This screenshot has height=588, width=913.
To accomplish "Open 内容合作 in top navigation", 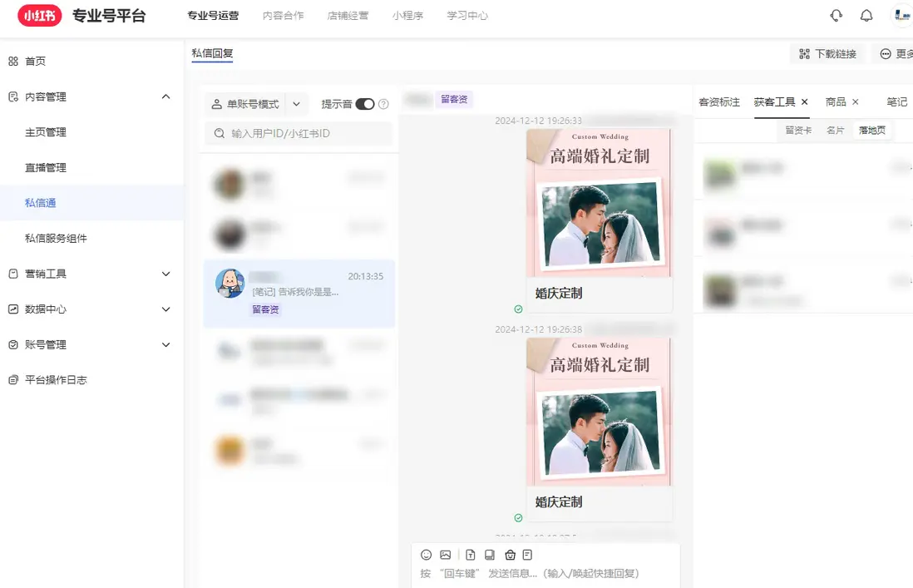I will point(284,16).
